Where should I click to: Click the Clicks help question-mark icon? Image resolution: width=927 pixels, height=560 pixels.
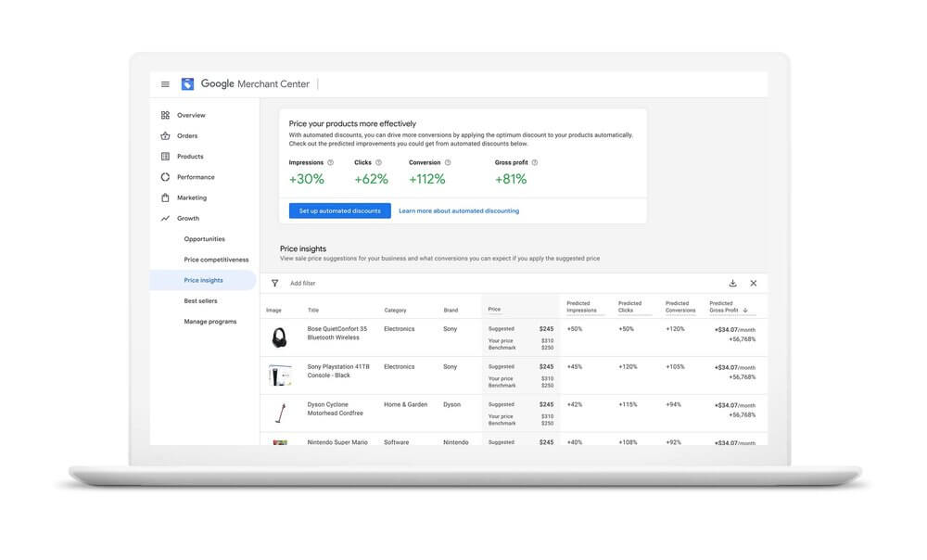point(378,162)
